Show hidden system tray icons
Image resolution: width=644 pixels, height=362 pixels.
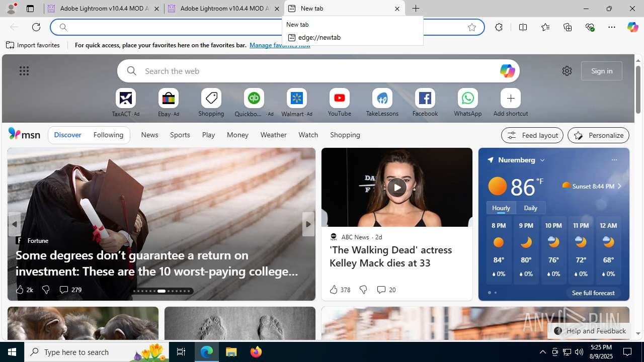click(542, 352)
